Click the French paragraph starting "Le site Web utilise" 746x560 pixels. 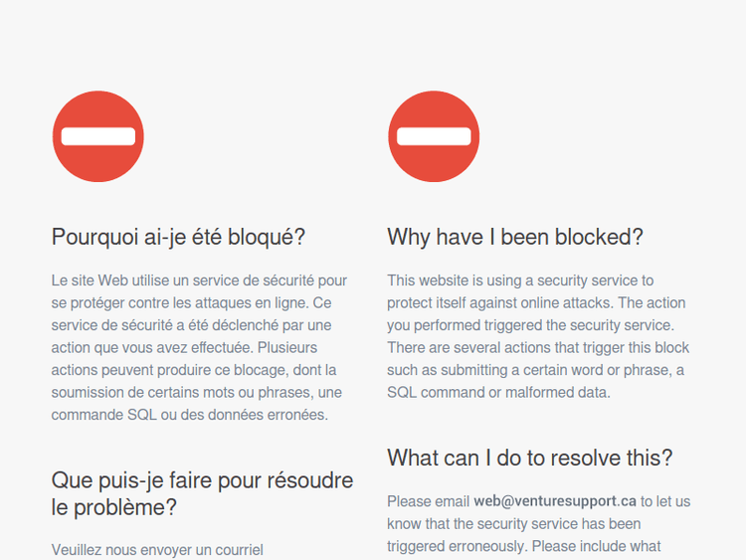(x=199, y=347)
